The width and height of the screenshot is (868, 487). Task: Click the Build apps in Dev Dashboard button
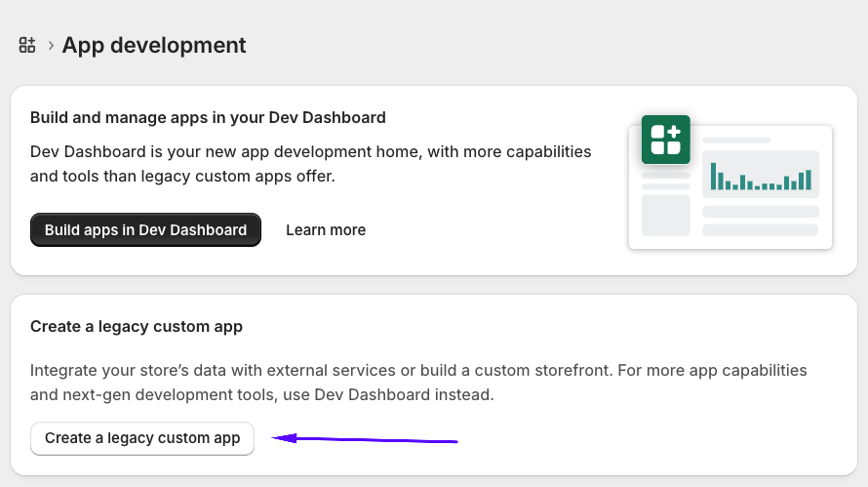[x=145, y=230]
